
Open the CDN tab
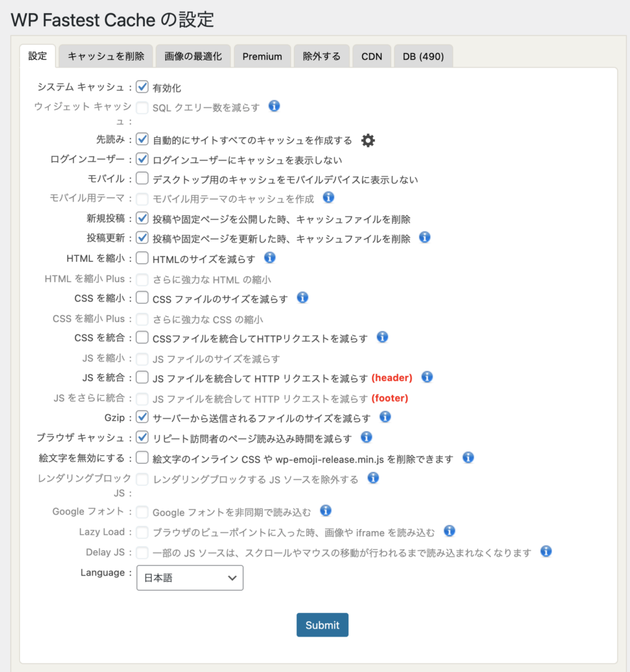[371, 56]
